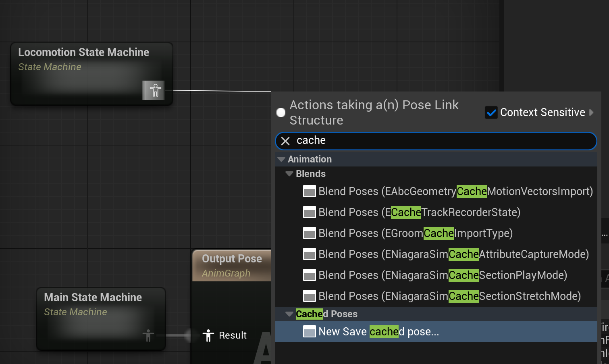Click the 'Actions taking a(n) Pose Link Structure' header text
Viewport: 609px width, 364px height.
[x=374, y=112]
